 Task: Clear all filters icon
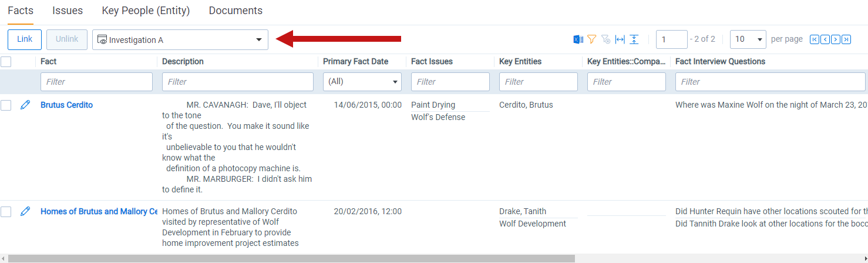click(606, 39)
